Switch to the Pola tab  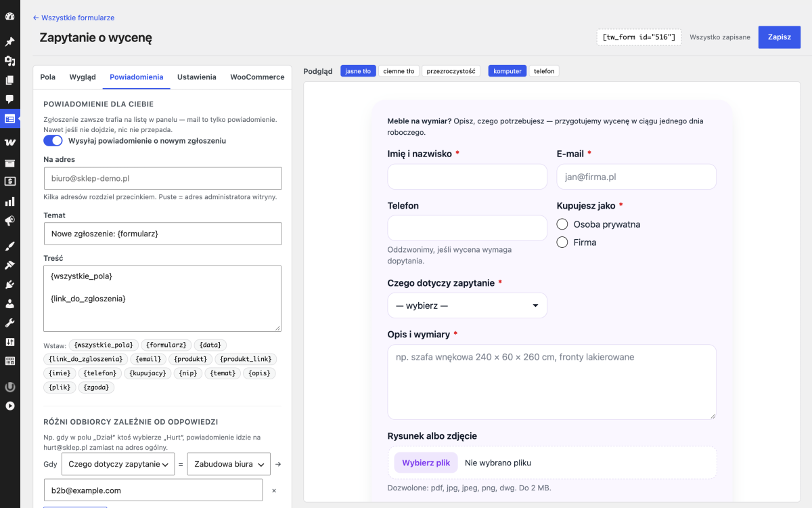(x=48, y=77)
